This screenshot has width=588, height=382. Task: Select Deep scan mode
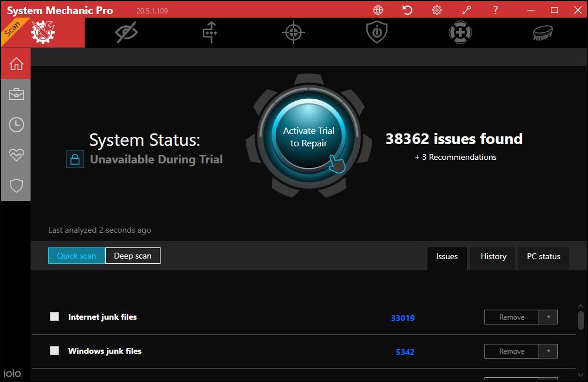[133, 256]
